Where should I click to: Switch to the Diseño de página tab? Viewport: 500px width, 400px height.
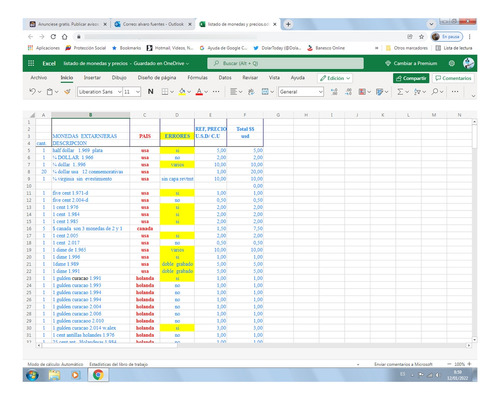click(157, 78)
